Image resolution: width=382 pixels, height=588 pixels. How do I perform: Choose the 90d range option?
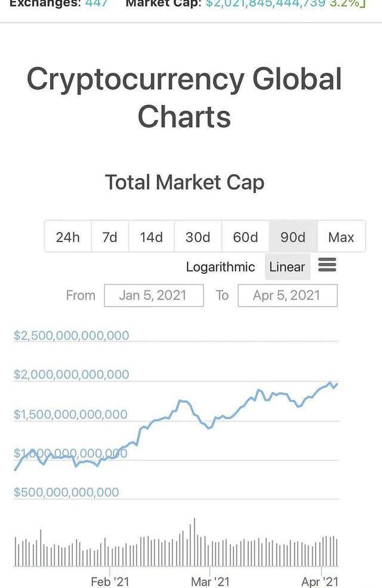click(x=293, y=237)
